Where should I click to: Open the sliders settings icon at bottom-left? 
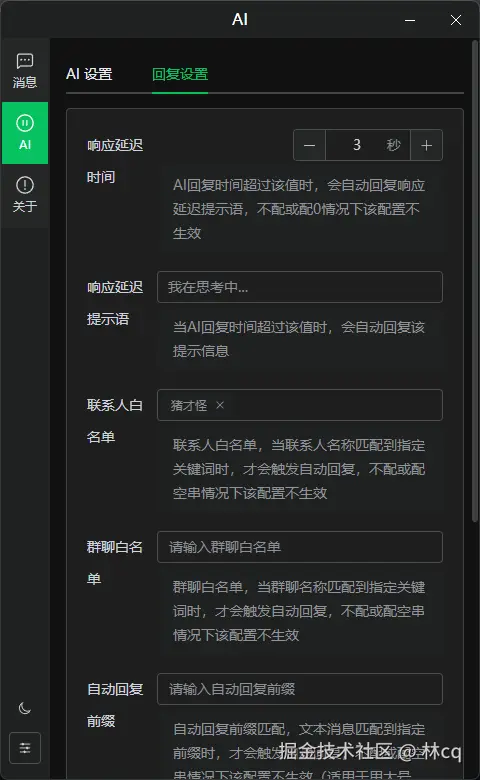[x=25, y=748]
